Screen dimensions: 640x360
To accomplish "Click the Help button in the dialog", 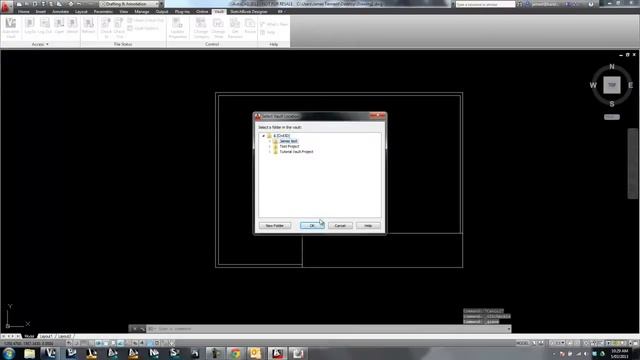I will point(368,226).
